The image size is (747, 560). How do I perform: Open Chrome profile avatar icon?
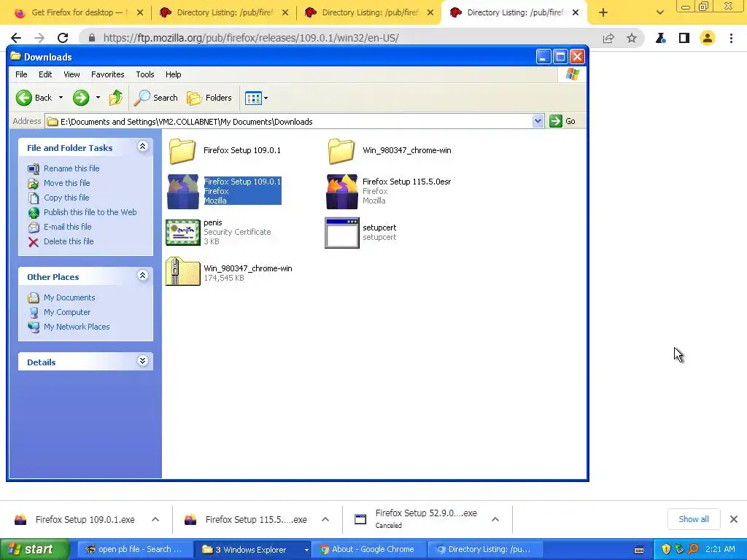point(708,38)
